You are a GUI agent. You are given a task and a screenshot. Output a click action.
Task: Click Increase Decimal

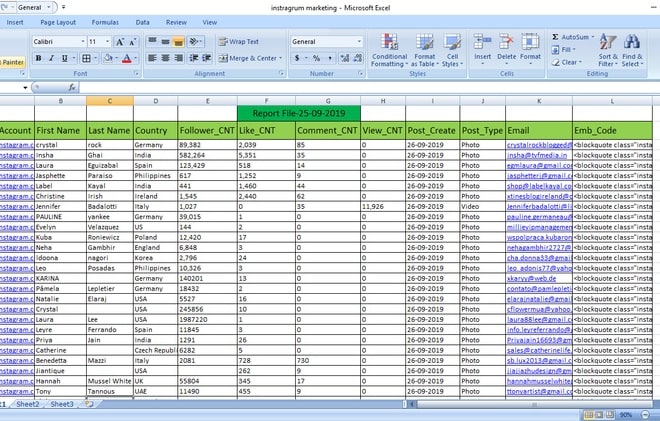pyautogui.click(x=345, y=58)
